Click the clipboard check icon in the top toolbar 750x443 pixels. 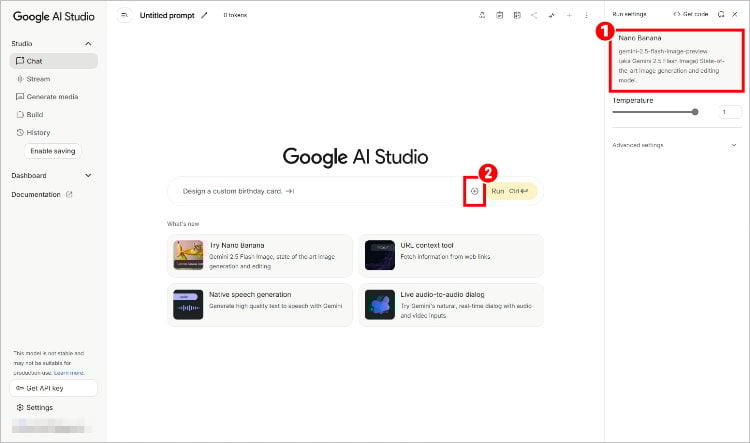pyautogui.click(x=499, y=15)
